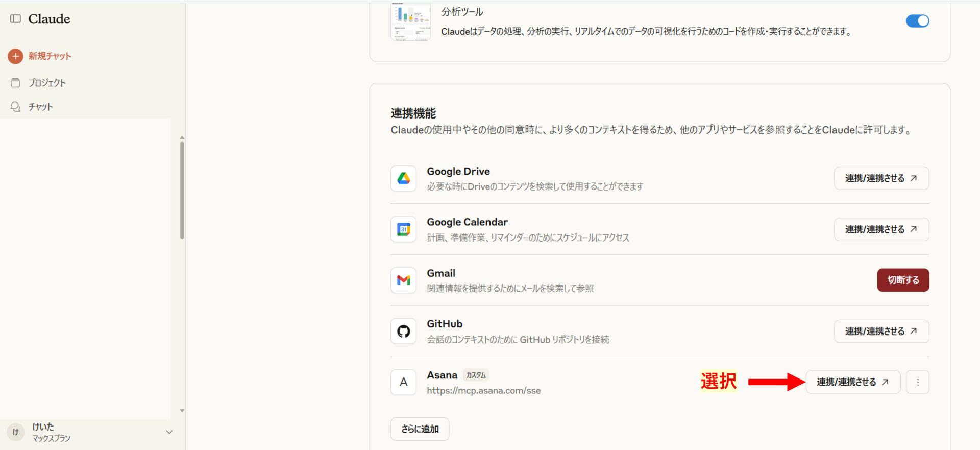Click the 連携機能 section heading
The image size is (980, 450).
click(x=413, y=113)
